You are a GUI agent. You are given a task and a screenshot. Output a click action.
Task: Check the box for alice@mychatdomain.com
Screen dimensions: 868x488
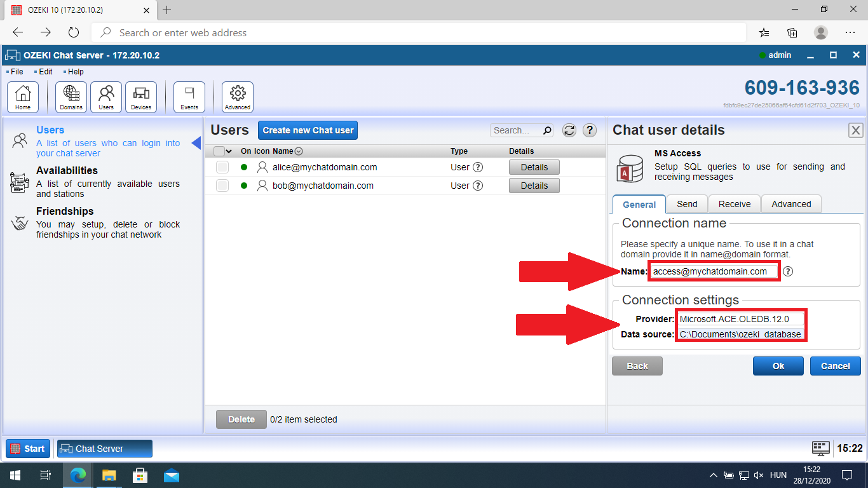(222, 167)
